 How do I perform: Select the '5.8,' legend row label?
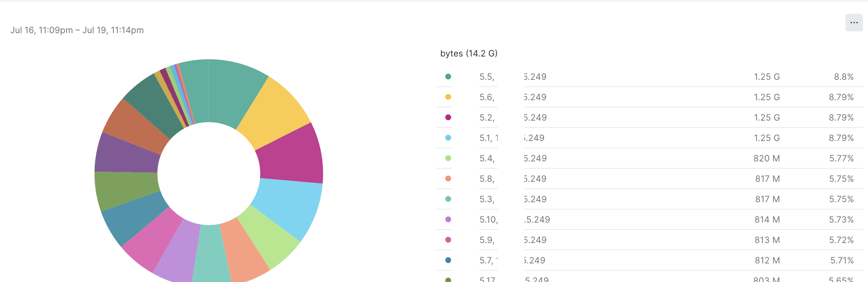pos(487,179)
